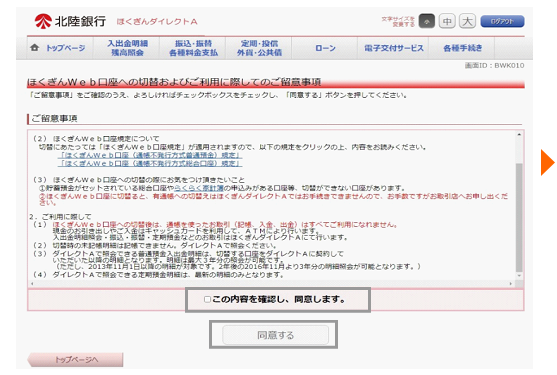Image resolution: width=557 pixels, height=375 pixels.
Task: Open 通帳不発行方式普通預金 規定 link
Action: [150, 155]
